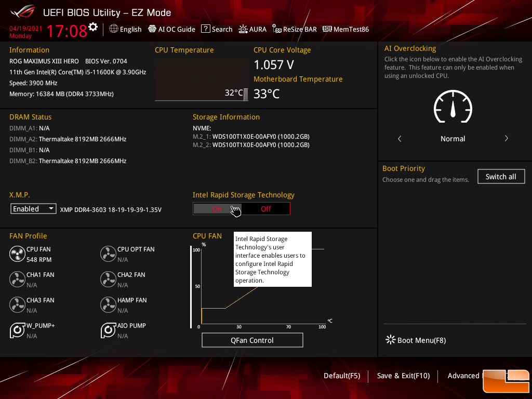Click the DIMM_B1 N/A entry
The width and height of the screenshot is (532, 399).
click(30, 150)
